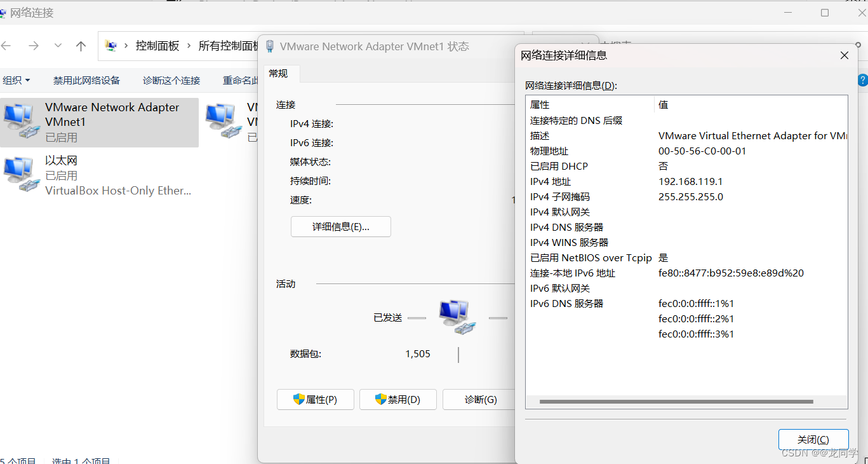Maximize the 网络连接 window

pos(825,13)
